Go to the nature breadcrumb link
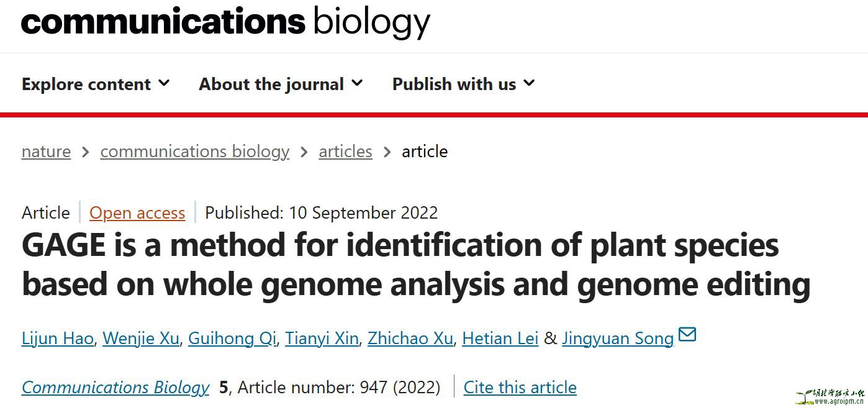This screenshot has height=410, width=868. click(x=46, y=152)
